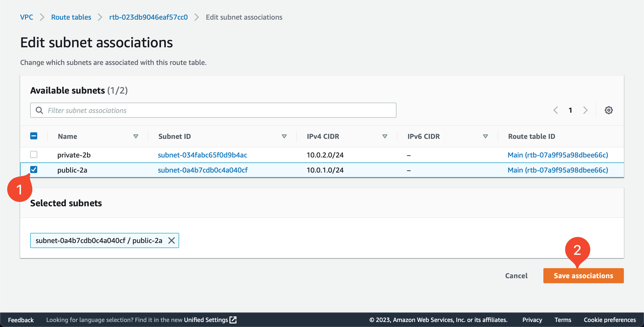Sort the table by Subnet ID column
The image size is (644, 327).
pos(284,136)
